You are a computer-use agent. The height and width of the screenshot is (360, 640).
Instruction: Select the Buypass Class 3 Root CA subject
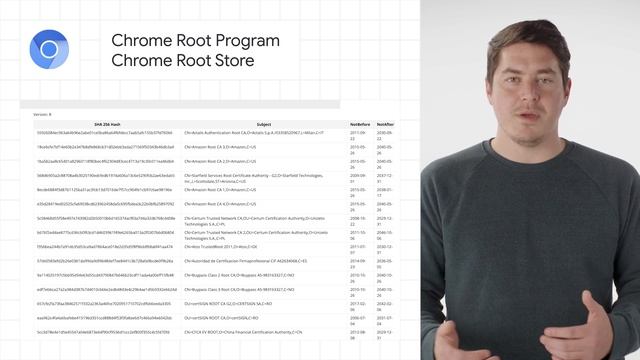[x=239, y=290]
